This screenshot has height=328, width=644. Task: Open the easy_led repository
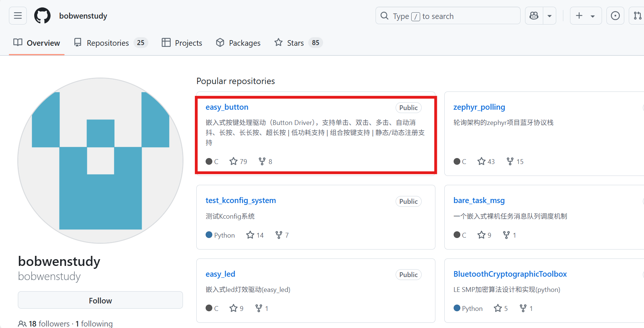[x=220, y=274]
